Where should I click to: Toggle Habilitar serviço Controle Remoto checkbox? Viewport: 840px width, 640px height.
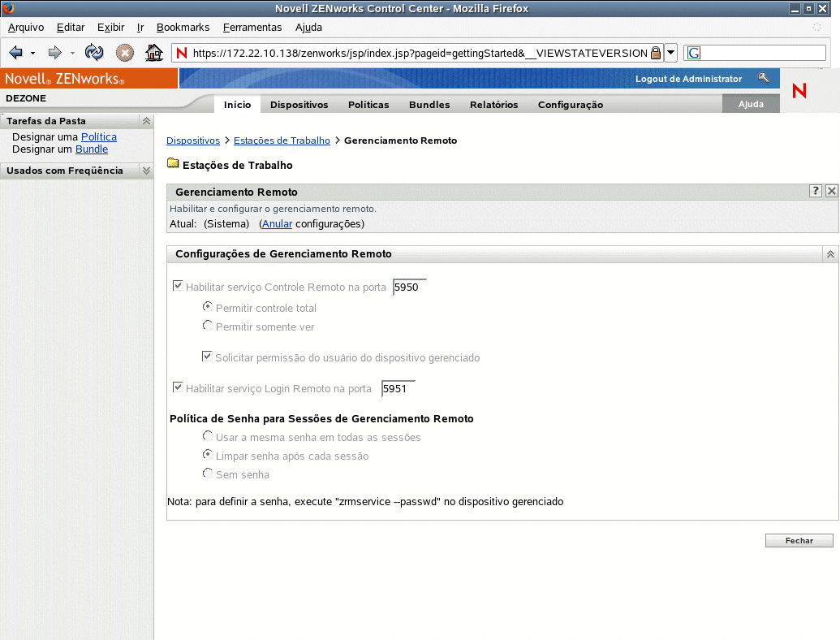[x=178, y=286]
